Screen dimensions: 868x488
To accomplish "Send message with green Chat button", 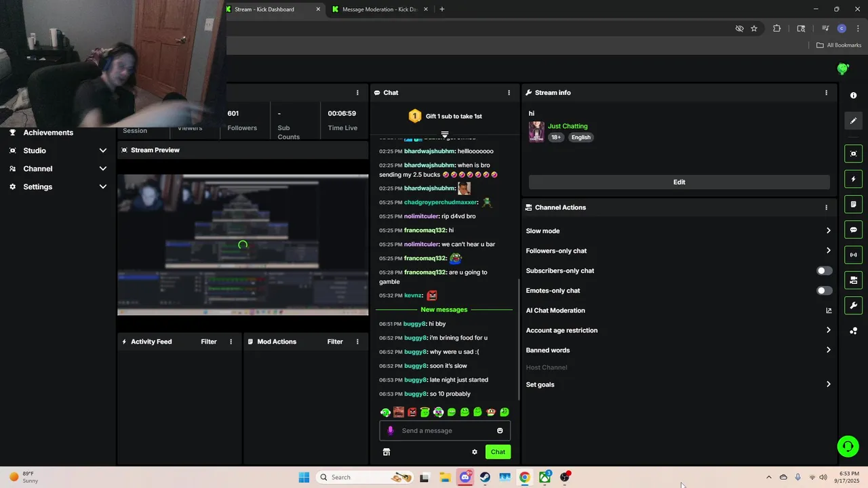I will point(498,452).
